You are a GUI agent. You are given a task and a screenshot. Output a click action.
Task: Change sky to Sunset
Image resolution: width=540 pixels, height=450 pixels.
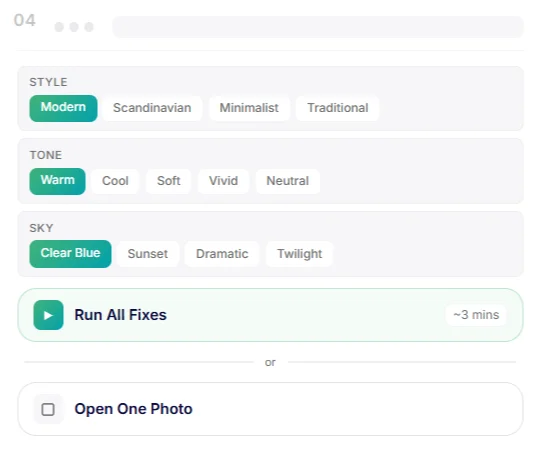(148, 254)
